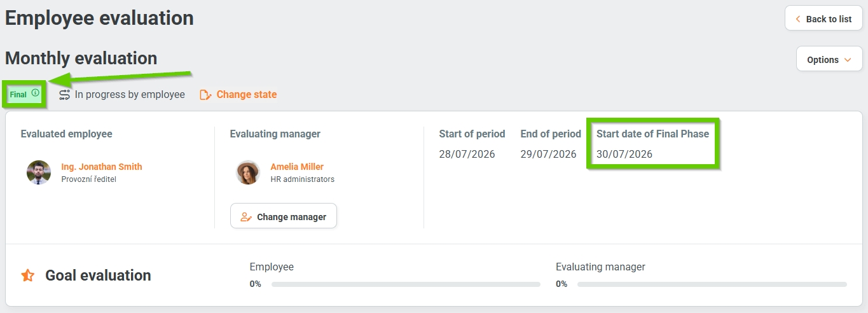Click the Evaluating manager progress bar
The image size is (868, 313).
tap(712, 284)
